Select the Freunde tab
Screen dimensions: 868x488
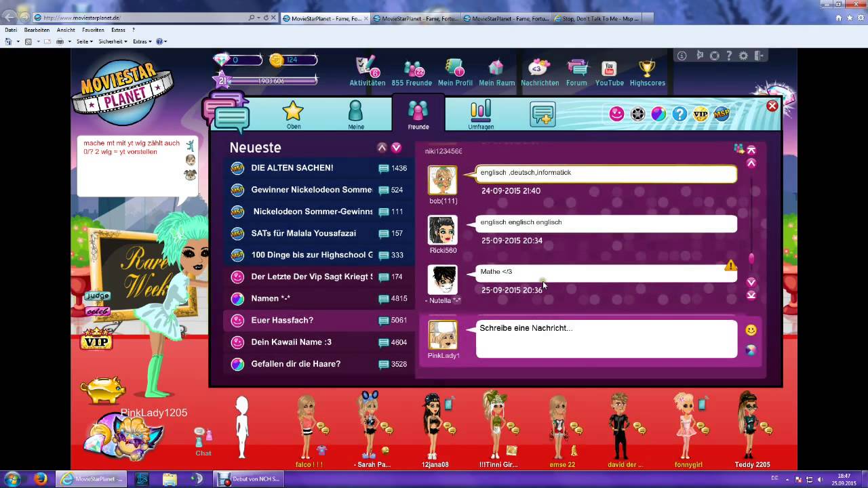(418, 115)
